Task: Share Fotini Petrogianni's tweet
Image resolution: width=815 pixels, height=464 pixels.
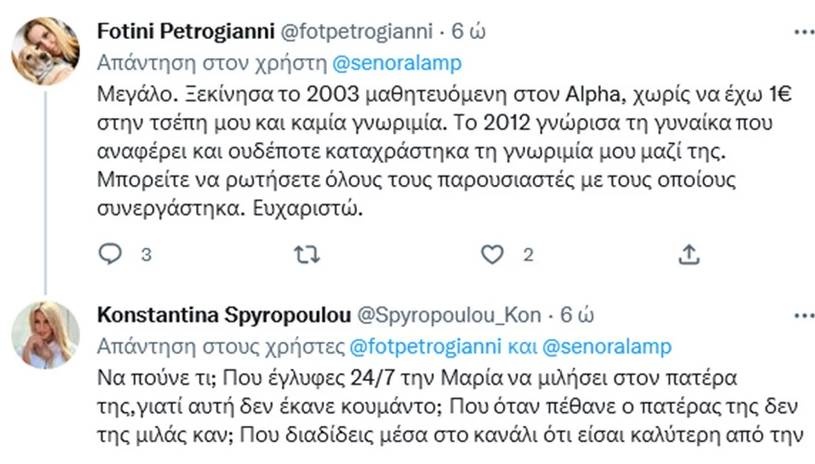Action: pyautogui.click(x=688, y=256)
